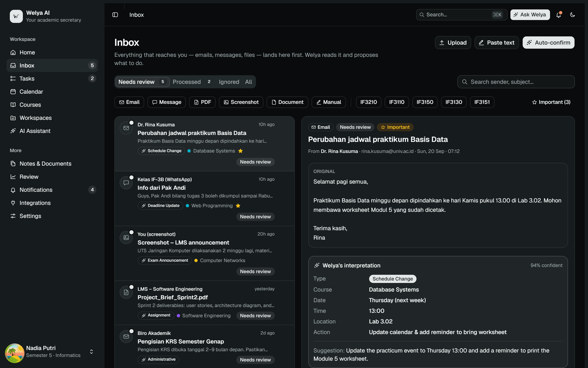Open Courses section
The height and width of the screenshot is (368, 588).
(52, 105)
